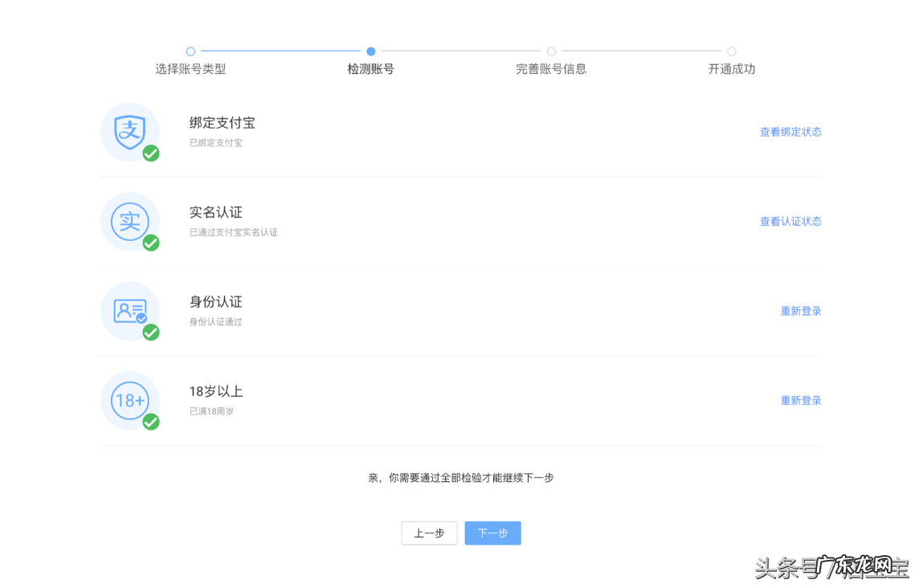
Task: Click the notice text 亲，你需要通过全部检验才能继续下一步
Action: [x=461, y=477]
